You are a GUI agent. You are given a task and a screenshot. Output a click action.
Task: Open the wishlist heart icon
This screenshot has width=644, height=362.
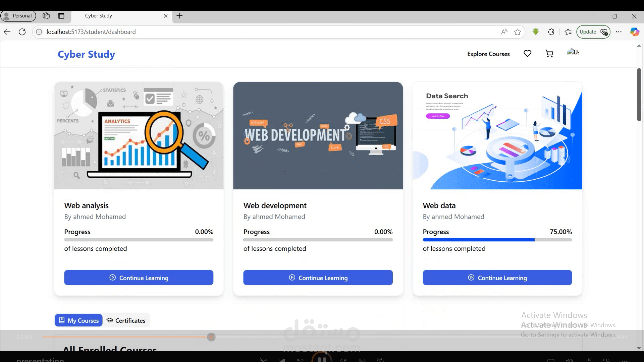(x=527, y=54)
